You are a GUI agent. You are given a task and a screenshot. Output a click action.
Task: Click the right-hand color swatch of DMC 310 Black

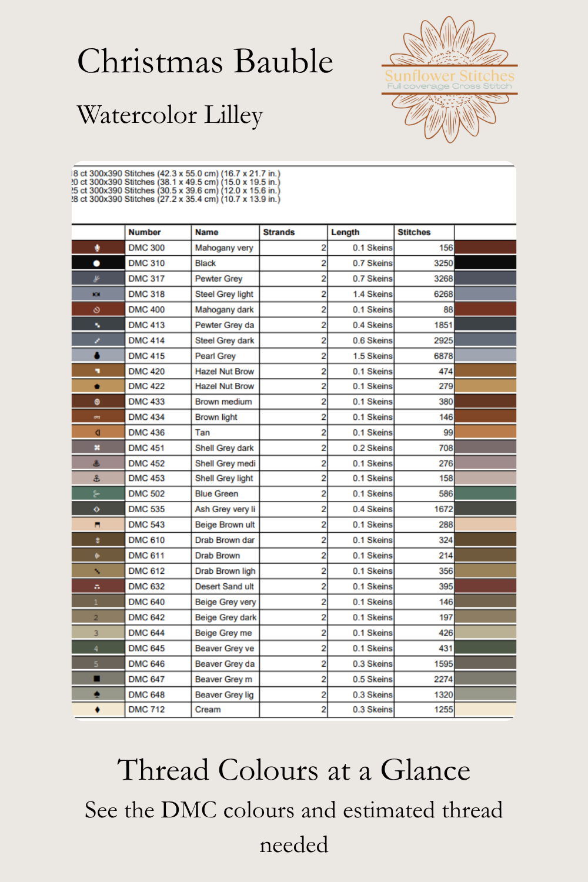pyautogui.click(x=486, y=263)
